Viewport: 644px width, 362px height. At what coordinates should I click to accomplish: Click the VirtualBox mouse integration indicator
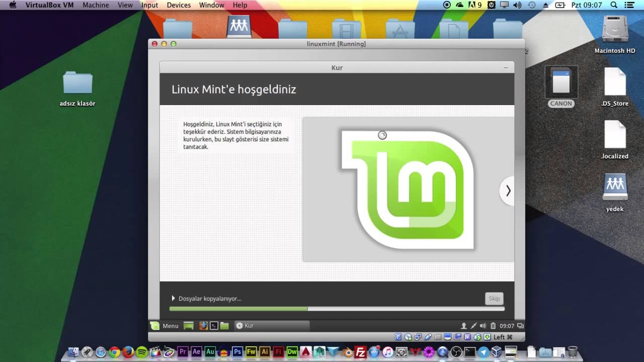pyautogui.click(x=477, y=337)
